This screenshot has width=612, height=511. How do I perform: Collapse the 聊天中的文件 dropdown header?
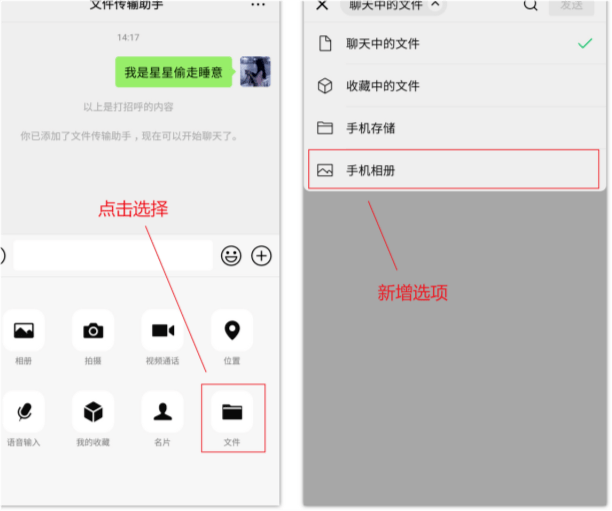point(393,5)
